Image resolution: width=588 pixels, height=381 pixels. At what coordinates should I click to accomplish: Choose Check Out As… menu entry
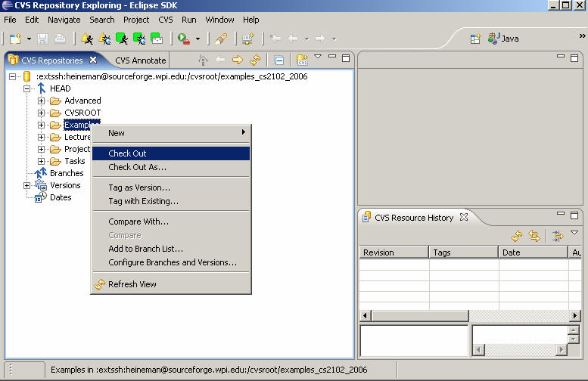tap(171, 167)
